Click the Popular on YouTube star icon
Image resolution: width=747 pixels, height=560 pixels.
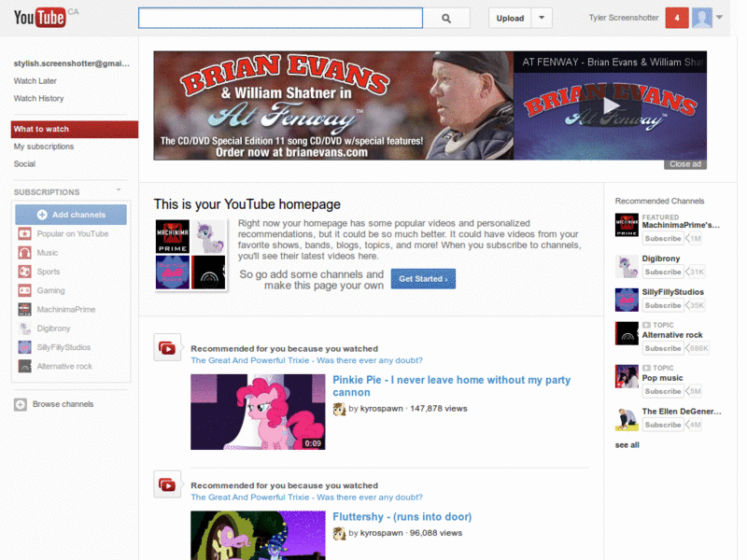tap(25, 234)
